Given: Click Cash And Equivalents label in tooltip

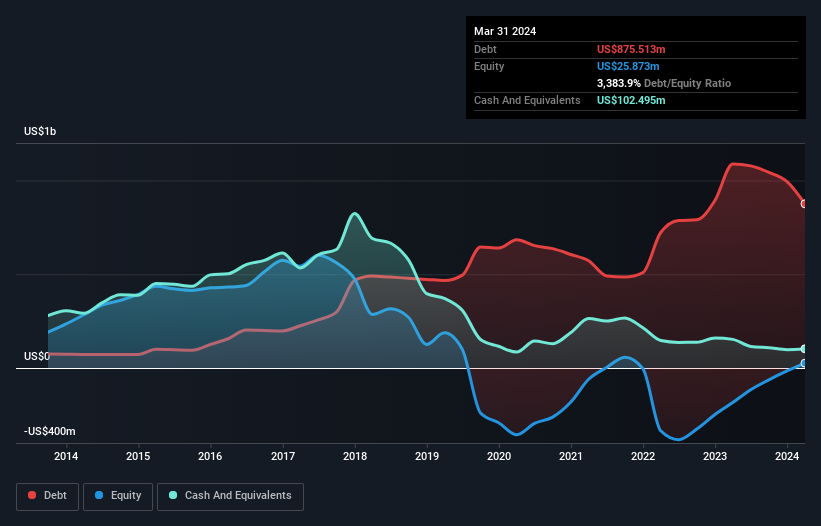Looking at the screenshot, I should pos(527,100).
